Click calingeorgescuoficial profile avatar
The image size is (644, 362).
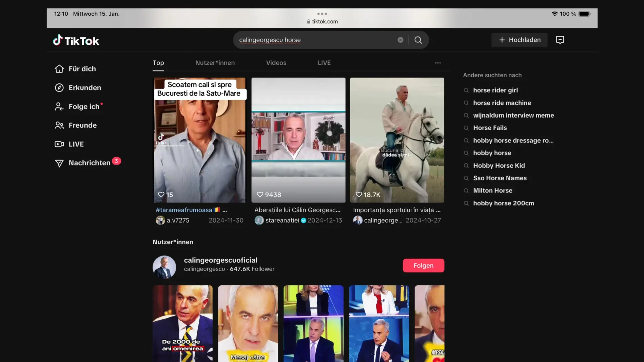164,267
